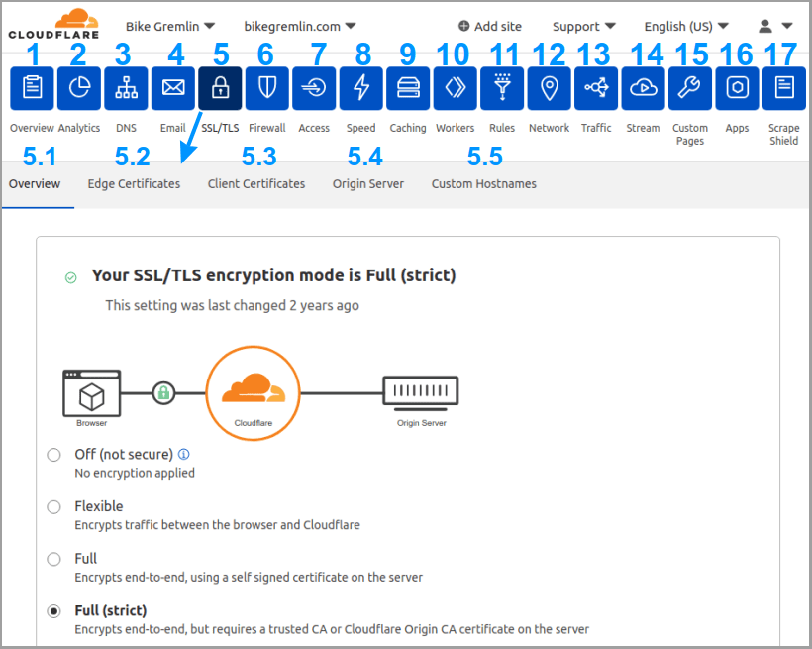Open the Bike Gremlin account dropdown
This screenshot has height=649, width=812.
170,26
